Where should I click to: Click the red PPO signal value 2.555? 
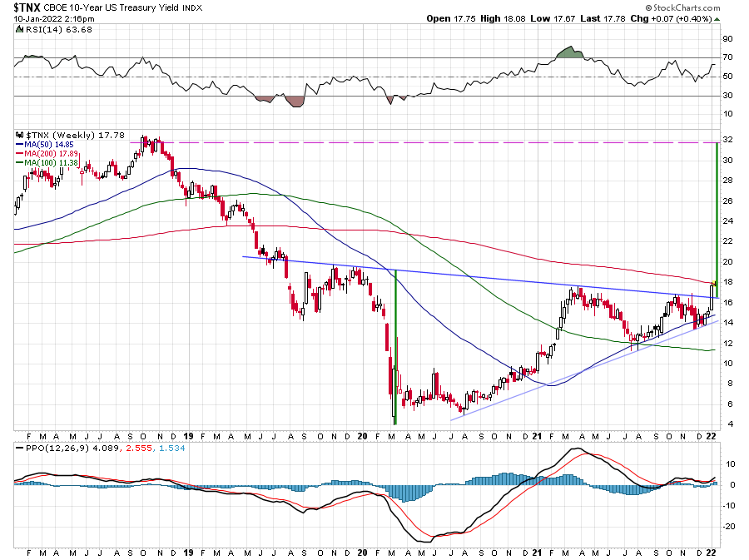pos(138,448)
